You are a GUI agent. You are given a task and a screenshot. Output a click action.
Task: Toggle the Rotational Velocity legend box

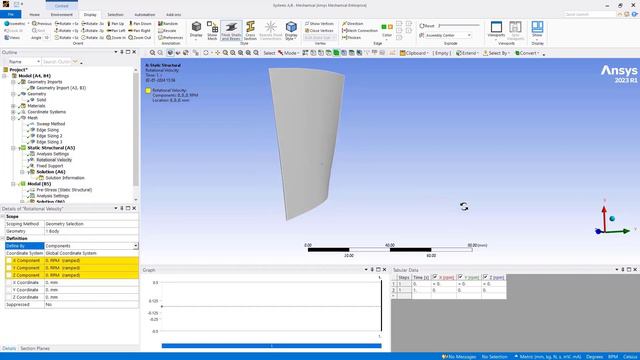tap(148, 91)
